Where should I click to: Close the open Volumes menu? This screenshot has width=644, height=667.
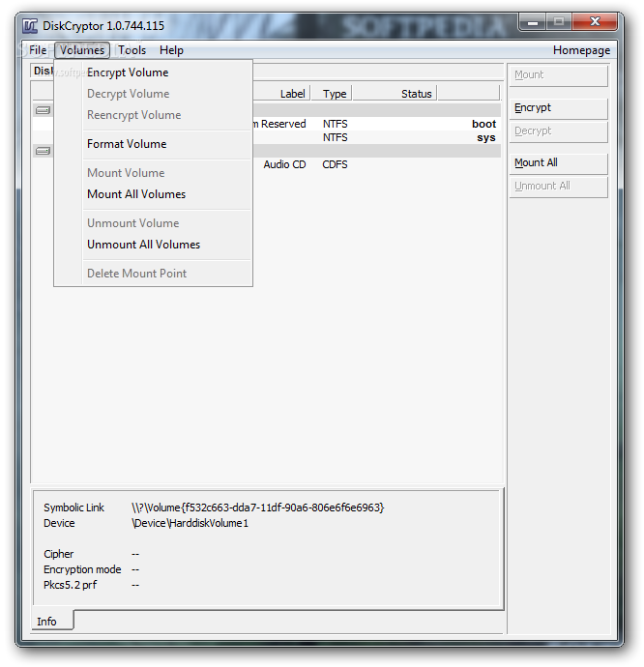[x=82, y=50]
